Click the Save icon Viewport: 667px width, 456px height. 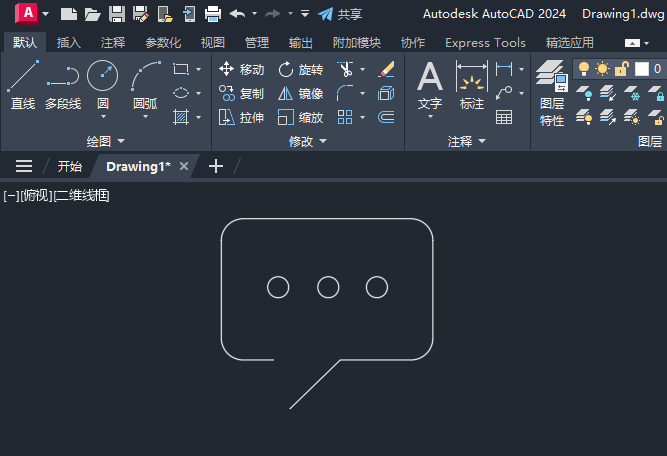tap(117, 14)
